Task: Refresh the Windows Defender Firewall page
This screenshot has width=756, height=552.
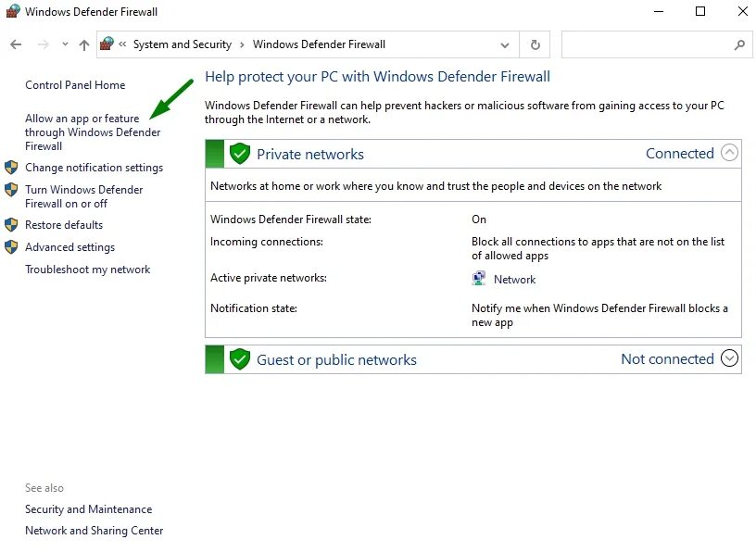Action: pos(535,44)
